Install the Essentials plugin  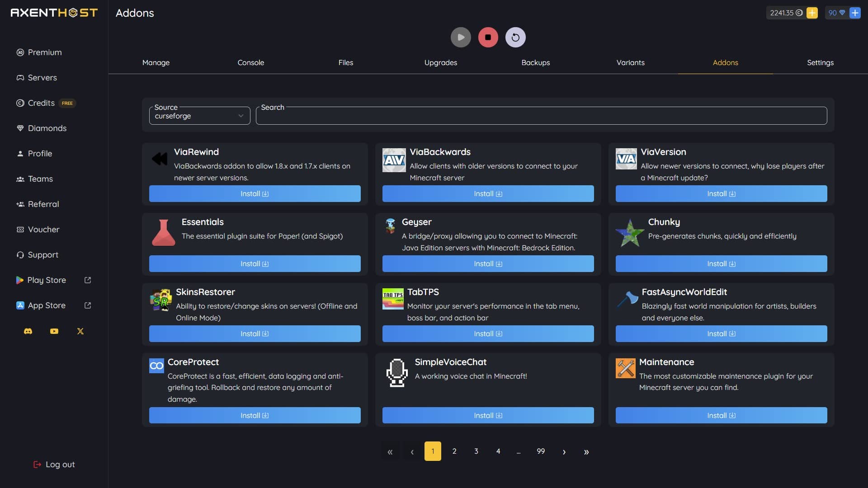(x=255, y=263)
